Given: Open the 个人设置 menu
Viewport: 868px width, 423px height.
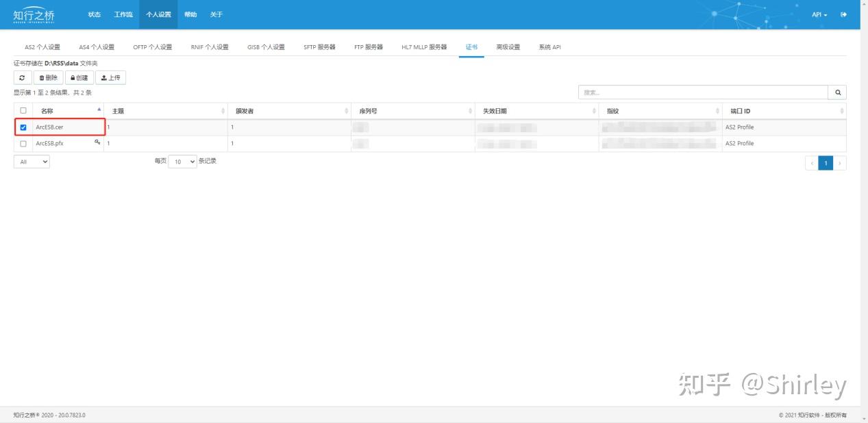Looking at the screenshot, I should (x=158, y=14).
